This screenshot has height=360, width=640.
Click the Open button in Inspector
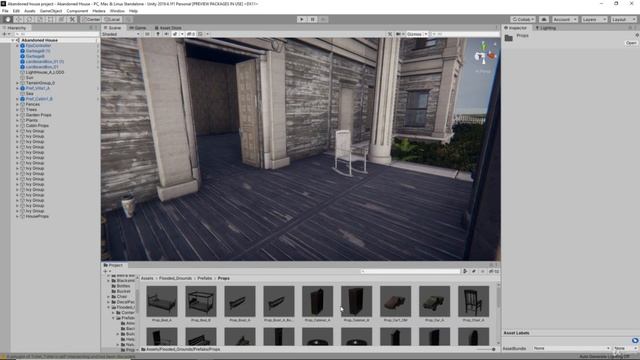(x=631, y=43)
